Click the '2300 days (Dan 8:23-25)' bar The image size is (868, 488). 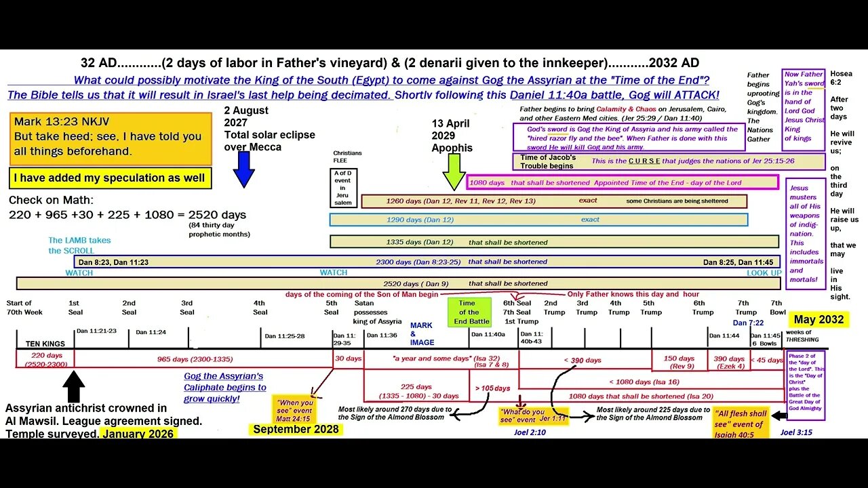[x=429, y=262]
